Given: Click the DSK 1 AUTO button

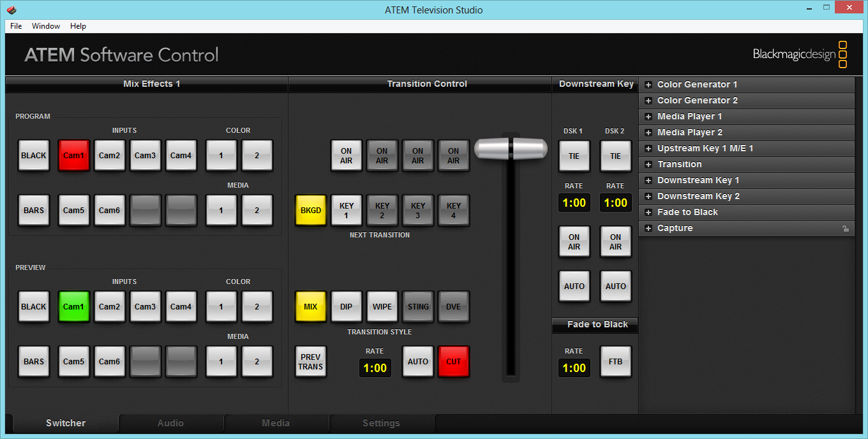Looking at the screenshot, I should click(574, 286).
